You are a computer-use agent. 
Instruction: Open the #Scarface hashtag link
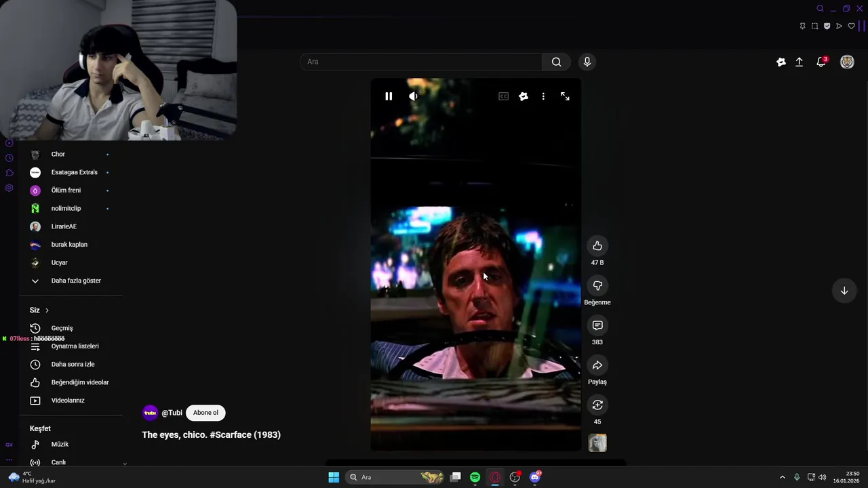[231, 434]
